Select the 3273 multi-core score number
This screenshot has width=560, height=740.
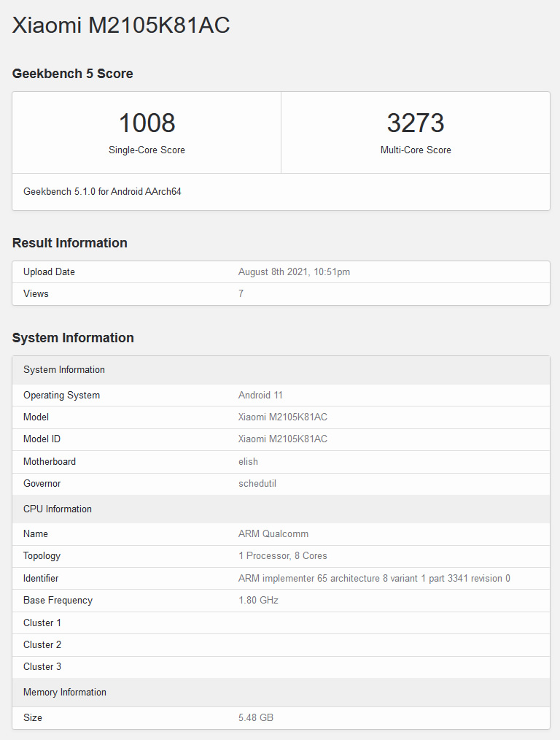pyautogui.click(x=416, y=123)
